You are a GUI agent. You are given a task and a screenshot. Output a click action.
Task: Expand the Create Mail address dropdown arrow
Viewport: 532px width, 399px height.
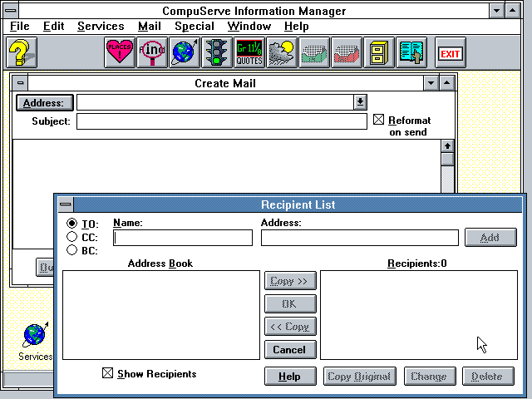point(360,101)
